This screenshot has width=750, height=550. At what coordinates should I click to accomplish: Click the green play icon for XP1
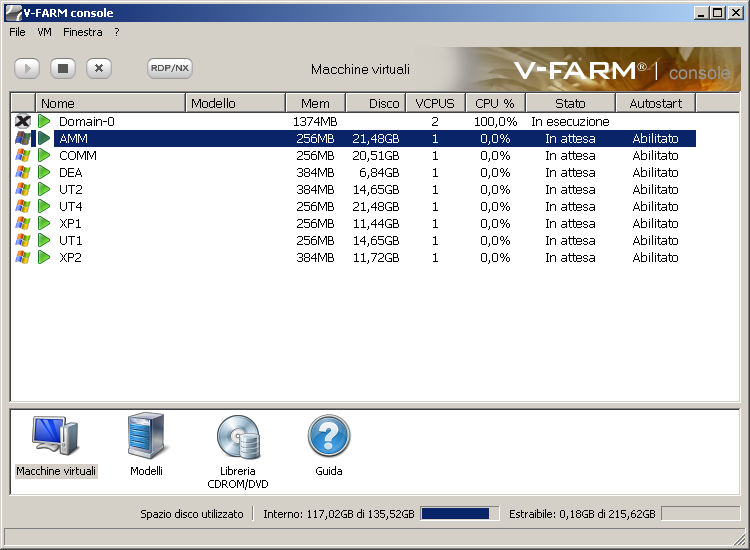pyautogui.click(x=44, y=223)
